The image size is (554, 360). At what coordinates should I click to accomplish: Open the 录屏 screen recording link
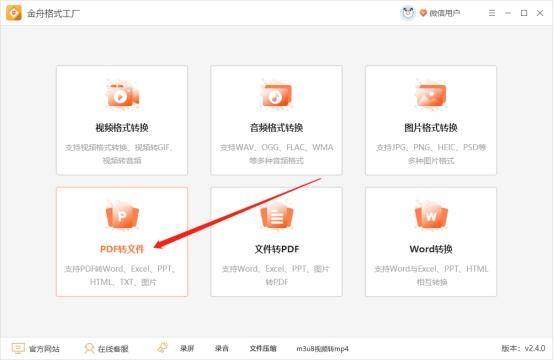click(187, 348)
